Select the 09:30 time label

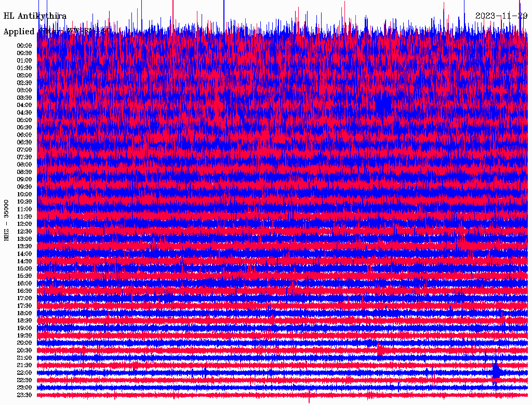(24, 187)
